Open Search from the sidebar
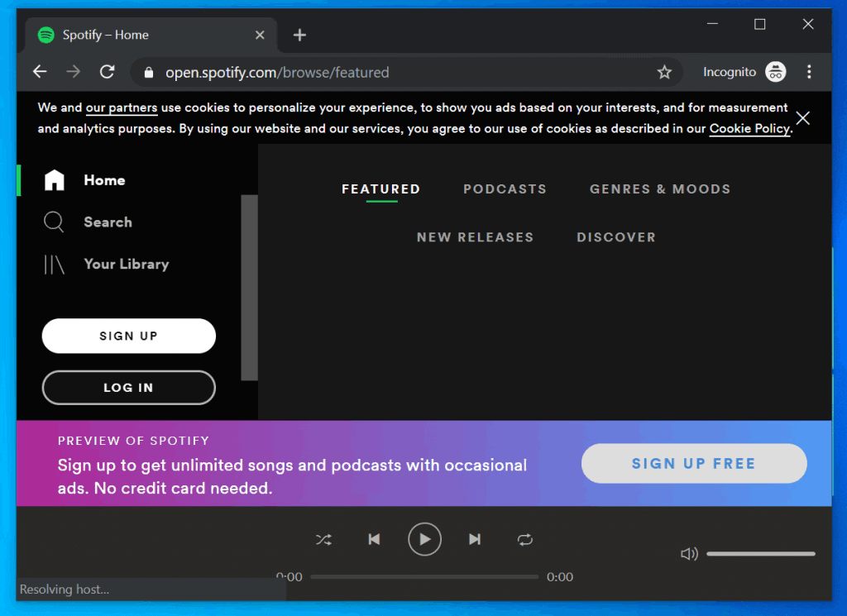 click(x=108, y=222)
